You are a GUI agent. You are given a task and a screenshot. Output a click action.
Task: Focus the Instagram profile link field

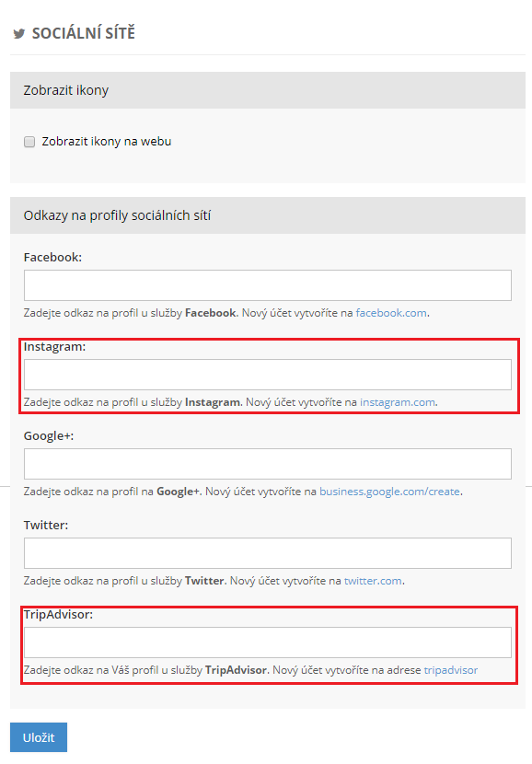pyautogui.click(x=268, y=375)
